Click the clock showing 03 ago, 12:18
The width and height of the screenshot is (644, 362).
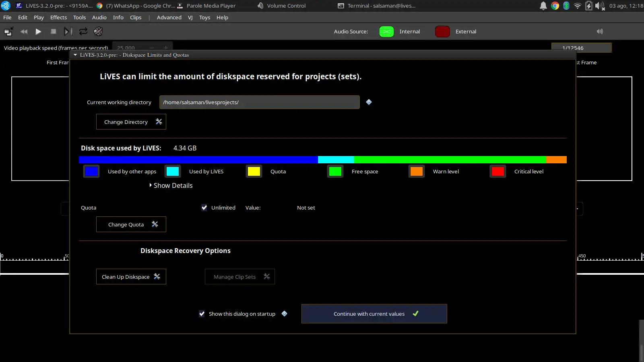click(626, 6)
